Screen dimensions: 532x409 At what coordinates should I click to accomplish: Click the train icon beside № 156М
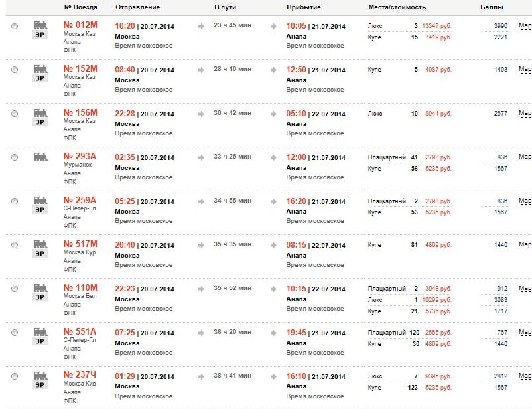pos(40,113)
